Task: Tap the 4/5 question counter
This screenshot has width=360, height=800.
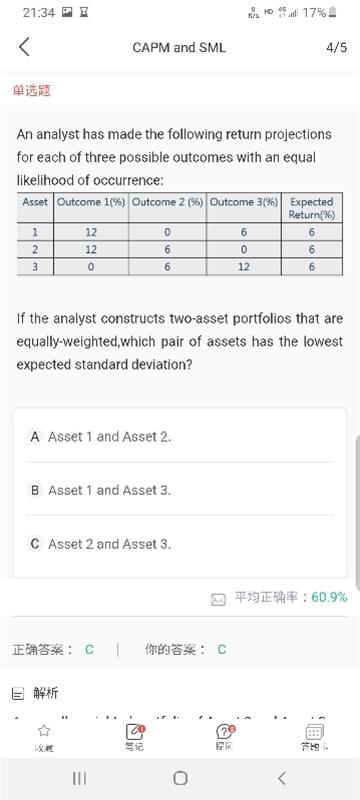Action: click(337, 47)
